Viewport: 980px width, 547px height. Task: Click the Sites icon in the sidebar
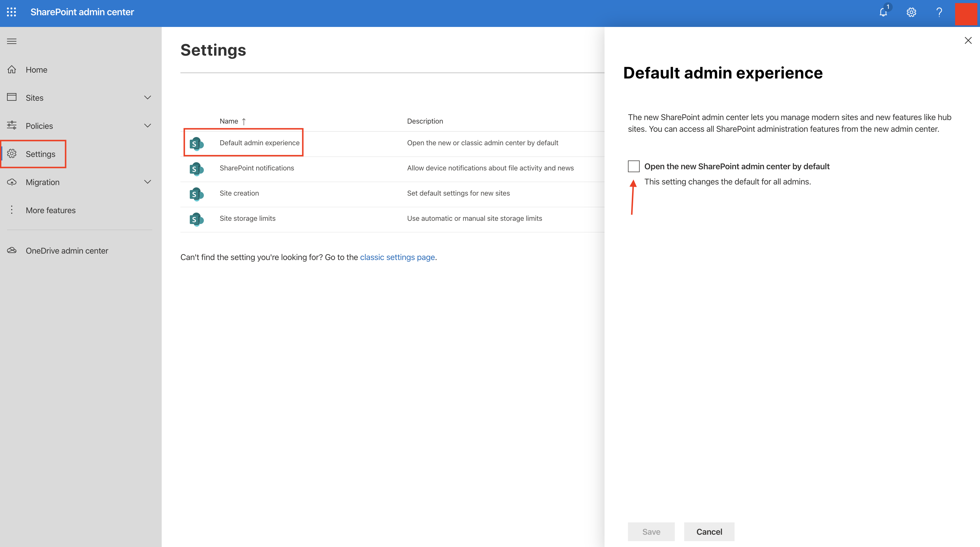click(12, 97)
